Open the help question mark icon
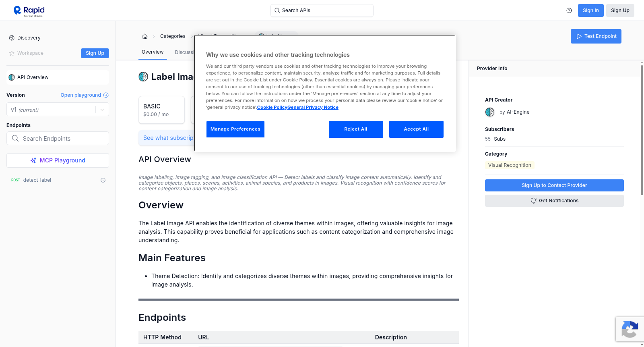The height and width of the screenshot is (347, 644). click(569, 10)
